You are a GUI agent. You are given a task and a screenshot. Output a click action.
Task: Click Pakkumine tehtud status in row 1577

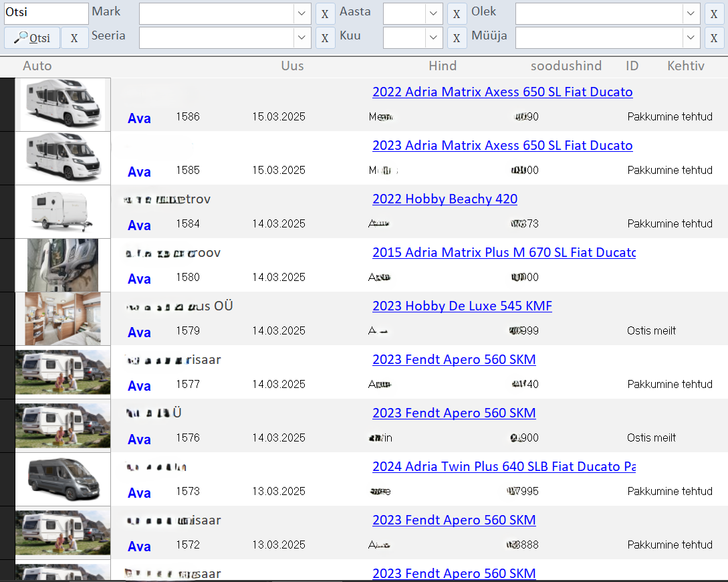[x=669, y=384]
